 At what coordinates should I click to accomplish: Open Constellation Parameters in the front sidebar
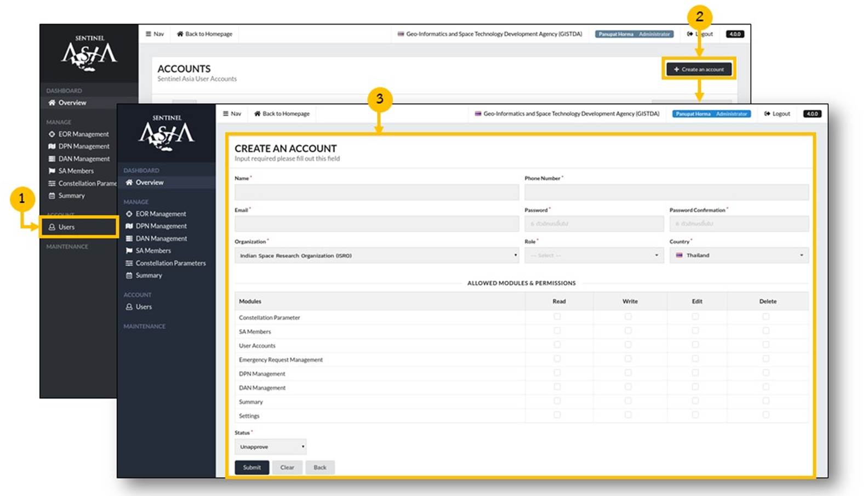(x=170, y=263)
